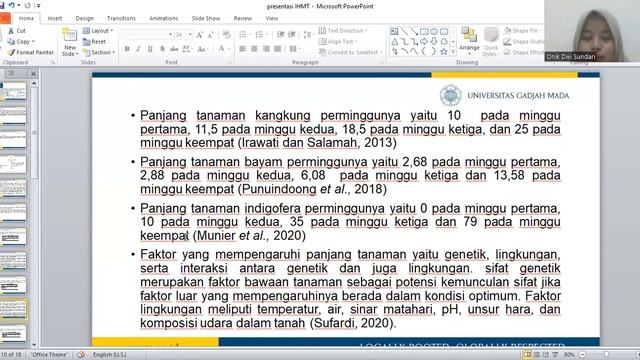Click Clear All Formatting icon

pyautogui.click(x=227, y=35)
